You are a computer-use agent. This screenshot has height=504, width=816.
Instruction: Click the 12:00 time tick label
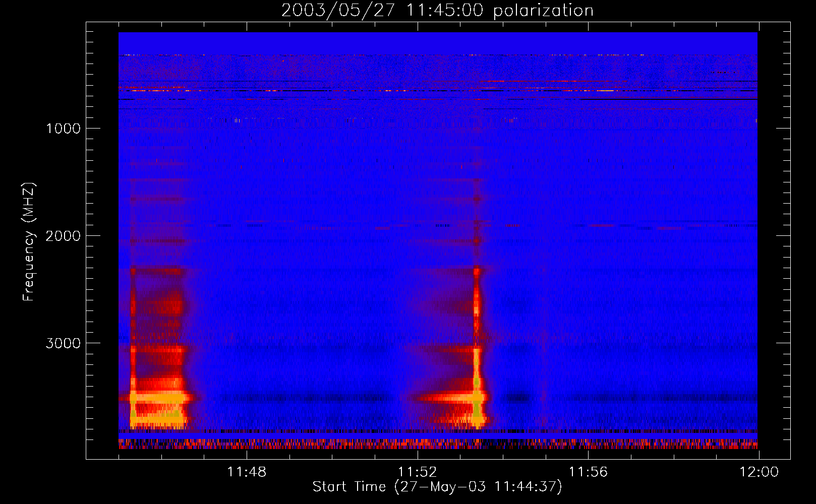pyautogui.click(x=759, y=472)
